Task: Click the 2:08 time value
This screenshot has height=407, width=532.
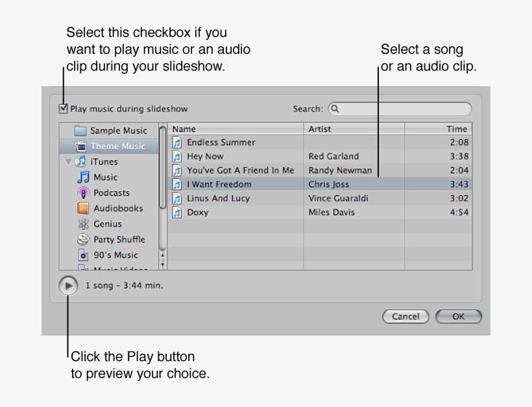Action: [x=459, y=143]
